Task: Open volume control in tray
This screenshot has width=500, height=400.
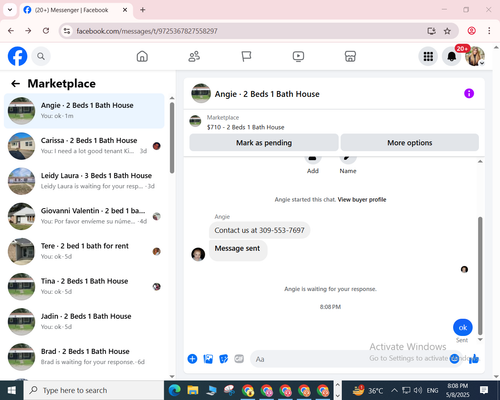Action: 418,390
